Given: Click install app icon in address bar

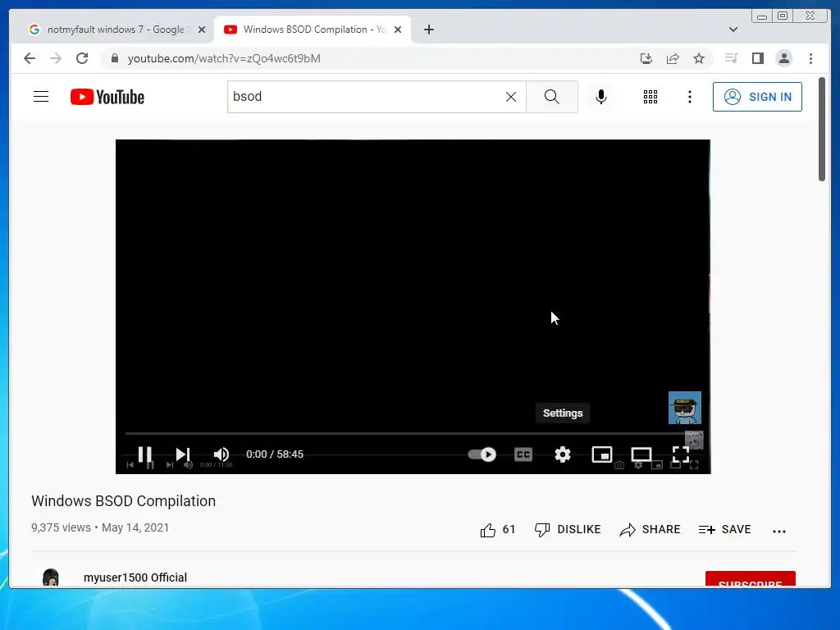Looking at the screenshot, I should [646, 58].
